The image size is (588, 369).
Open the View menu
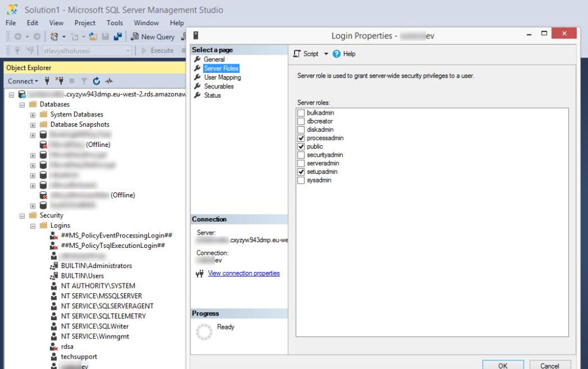[x=56, y=23]
